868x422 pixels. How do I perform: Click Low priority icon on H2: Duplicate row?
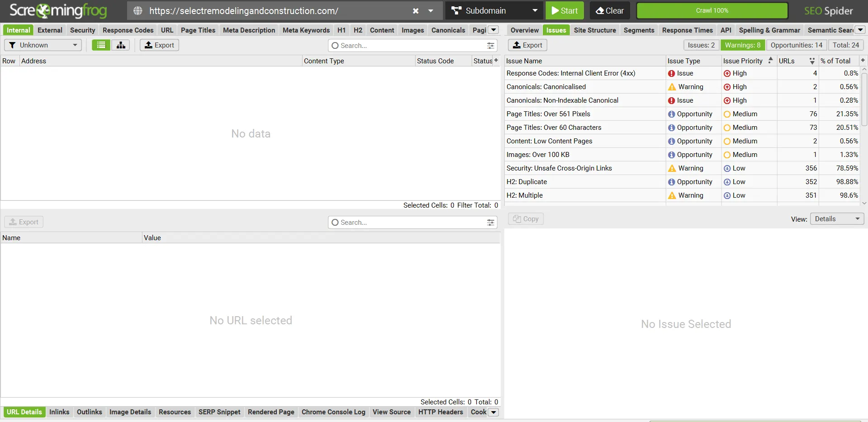coord(727,182)
